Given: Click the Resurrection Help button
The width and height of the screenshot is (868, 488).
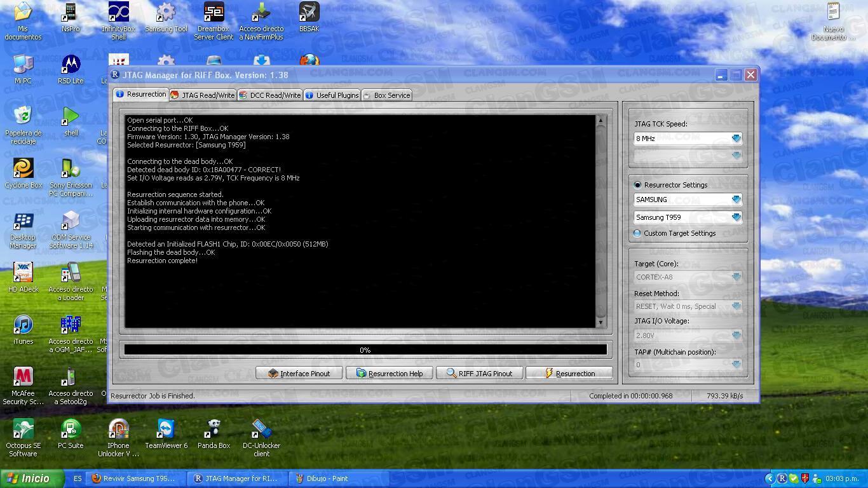Looking at the screenshot, I should click(389, 374).
